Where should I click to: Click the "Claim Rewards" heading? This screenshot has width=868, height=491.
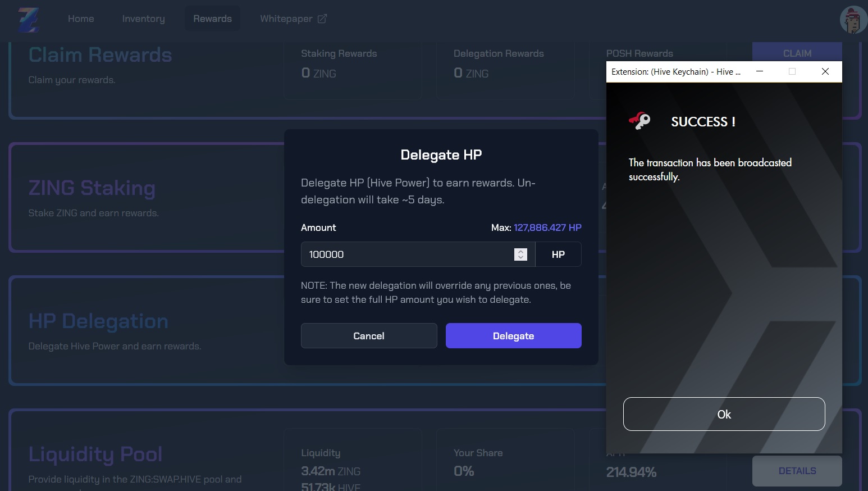pos(100,54)
